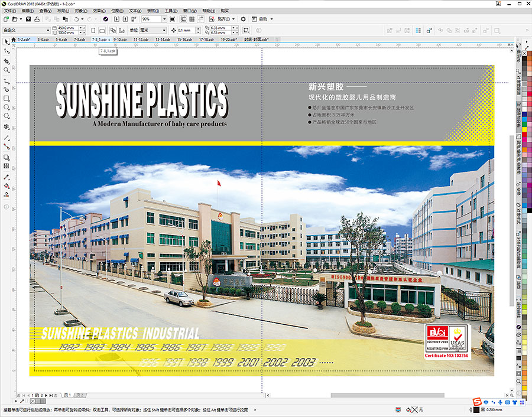Open the zoom level dropdown showing 90%
The image size is (532, 417).
coord(164,19)
